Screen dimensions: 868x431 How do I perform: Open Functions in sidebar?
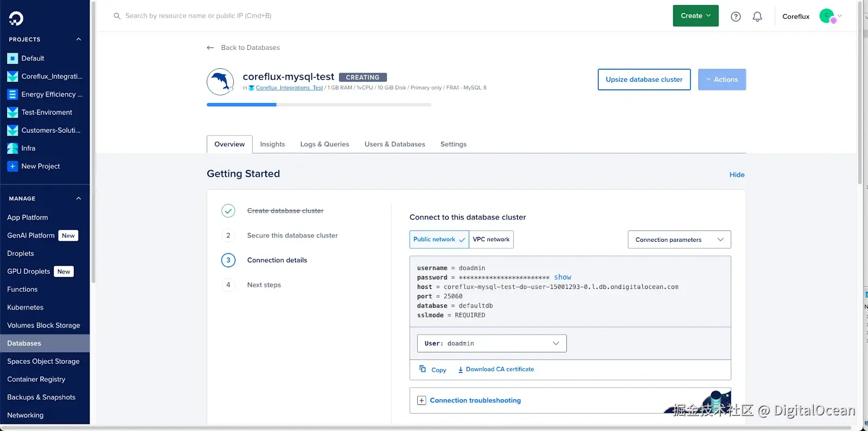tap(22, 290)
